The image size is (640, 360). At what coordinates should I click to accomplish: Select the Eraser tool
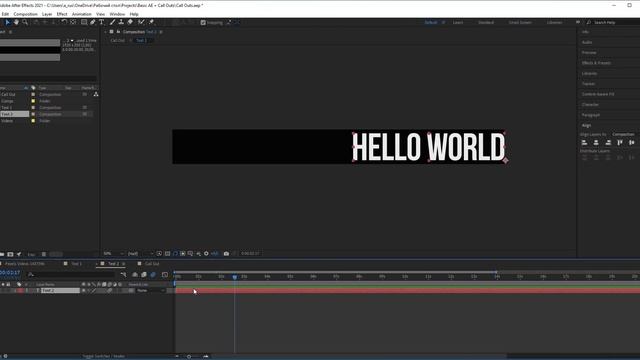pos(130,22)
